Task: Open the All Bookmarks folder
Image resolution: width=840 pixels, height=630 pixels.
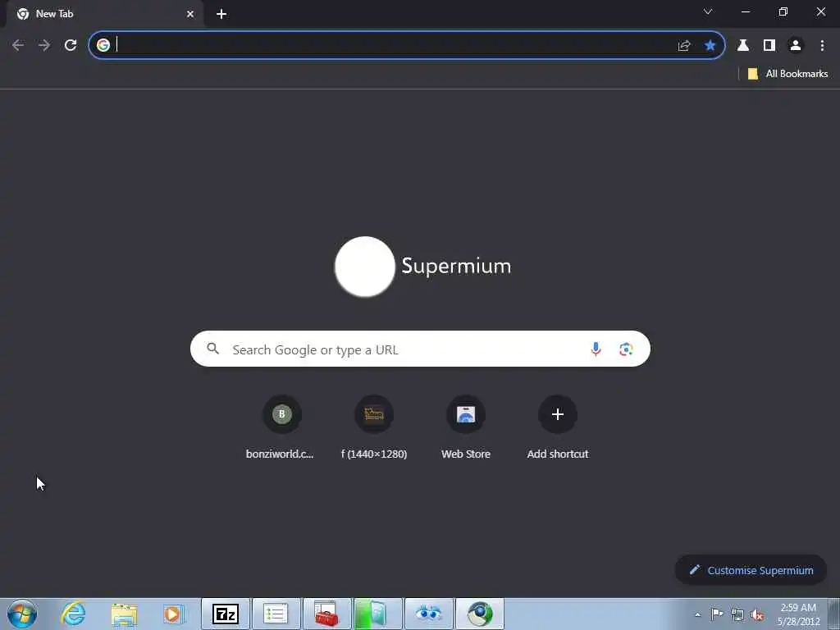Action: point(787,74)
